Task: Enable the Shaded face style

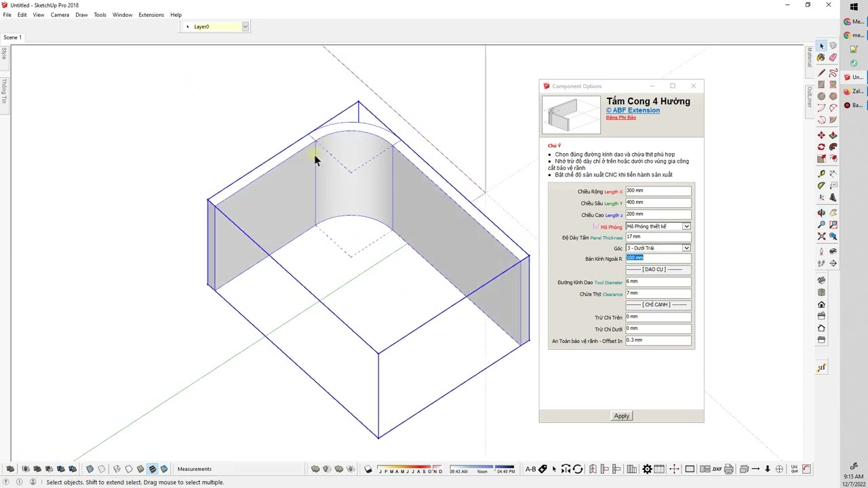Action: 140,469
